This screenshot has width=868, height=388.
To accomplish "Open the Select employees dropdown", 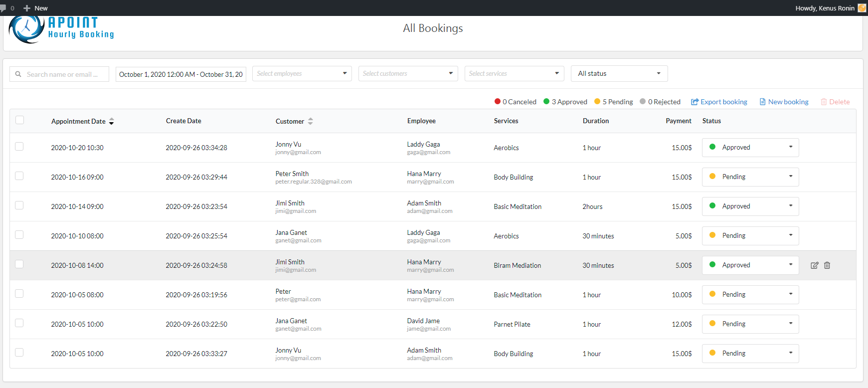I will 302,74.
